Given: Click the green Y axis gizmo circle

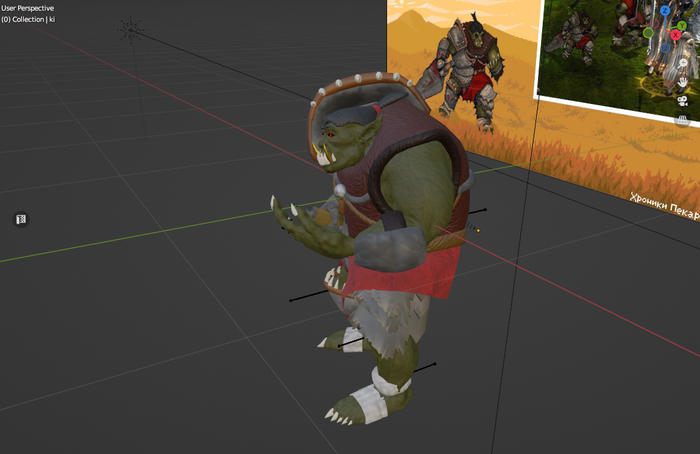Looking at the screenshot, I should (x=682, y=25).
